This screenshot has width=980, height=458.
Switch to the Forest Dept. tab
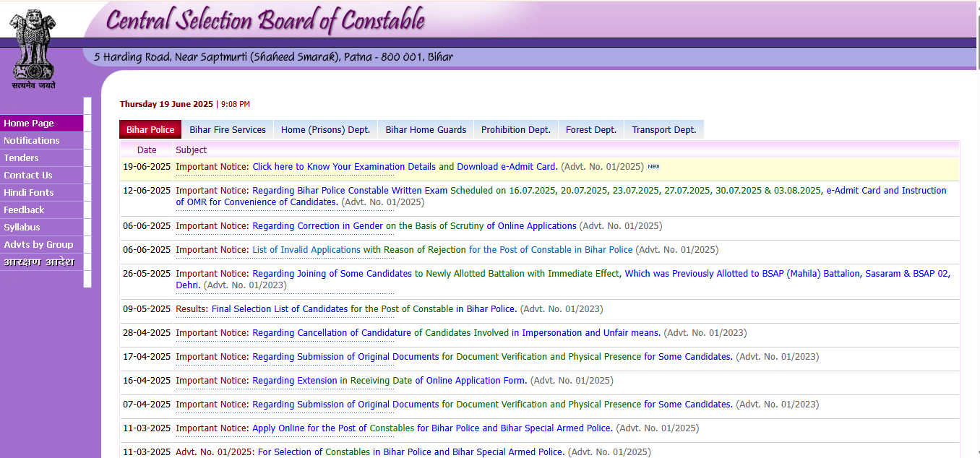pos(591,130)
